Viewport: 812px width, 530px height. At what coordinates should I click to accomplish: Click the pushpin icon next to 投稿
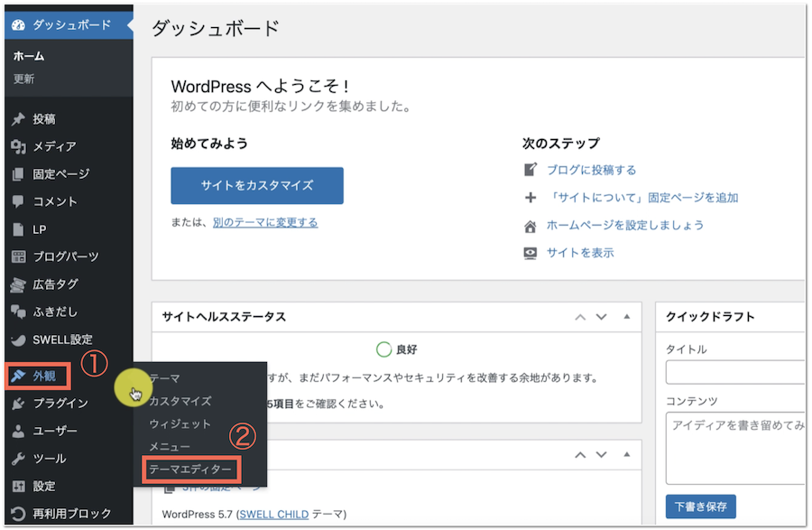click(x=18, y=119)
